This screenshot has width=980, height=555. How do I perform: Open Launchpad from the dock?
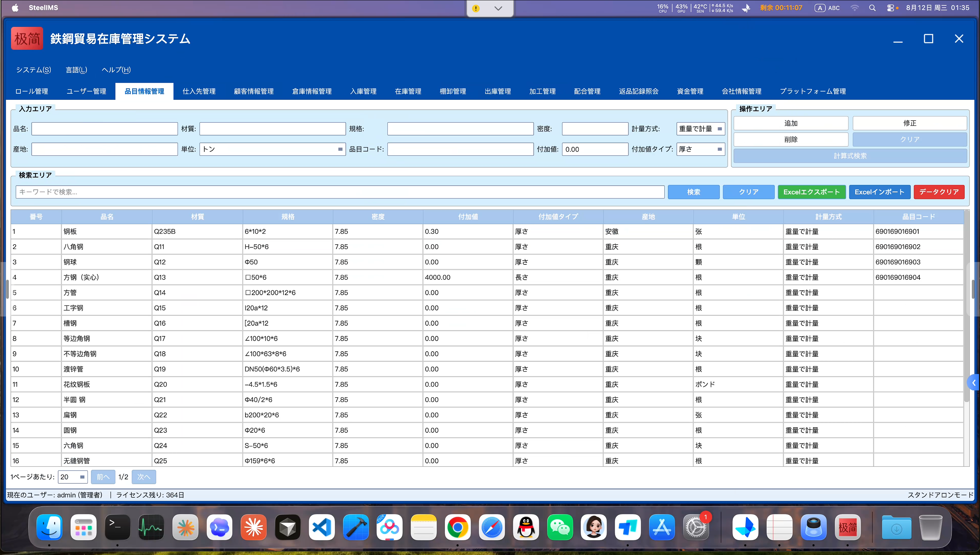[x=83, y=527]
